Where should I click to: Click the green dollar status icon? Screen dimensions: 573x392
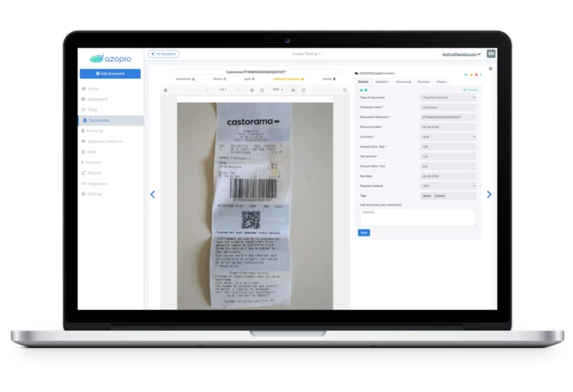(481, 75)
